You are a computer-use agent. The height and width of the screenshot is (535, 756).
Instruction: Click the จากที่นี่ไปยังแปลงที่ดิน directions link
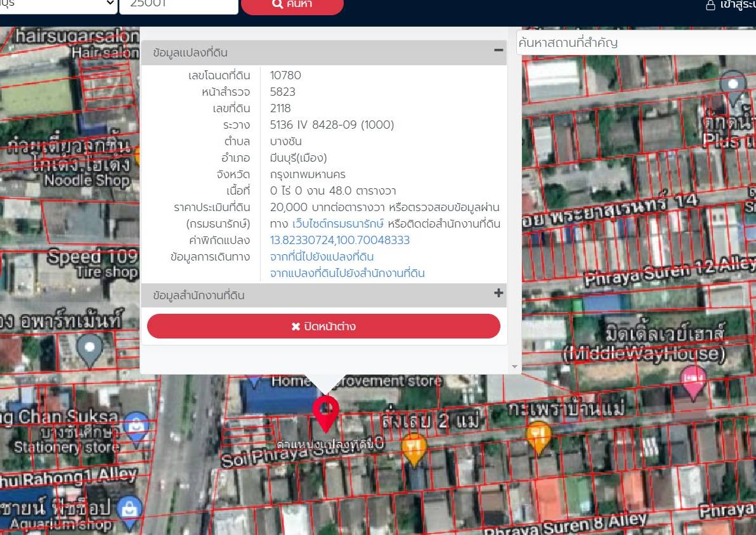point(322,257)
